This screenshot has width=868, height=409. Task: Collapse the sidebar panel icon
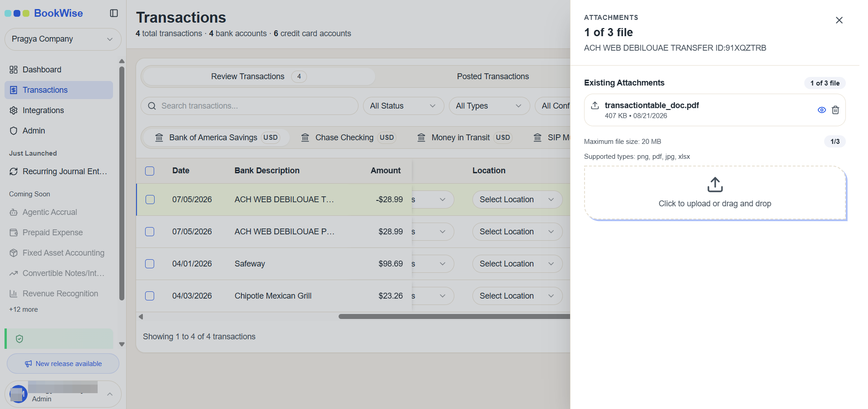[114, 13]
